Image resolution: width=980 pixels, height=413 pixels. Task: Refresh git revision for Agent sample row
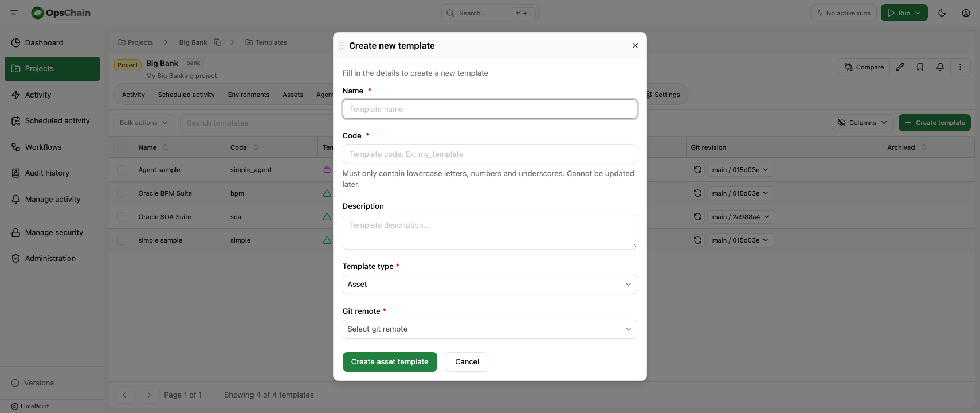coord(697,170)
